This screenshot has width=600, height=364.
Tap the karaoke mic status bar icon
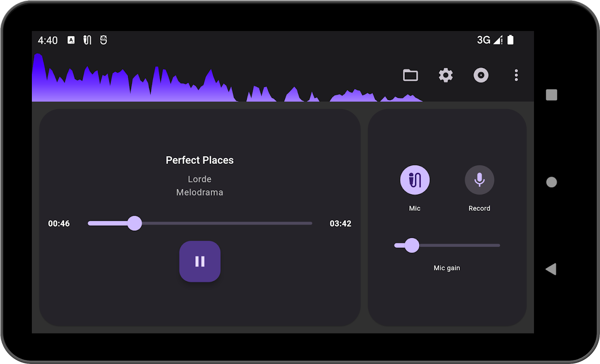pos(87,40)
